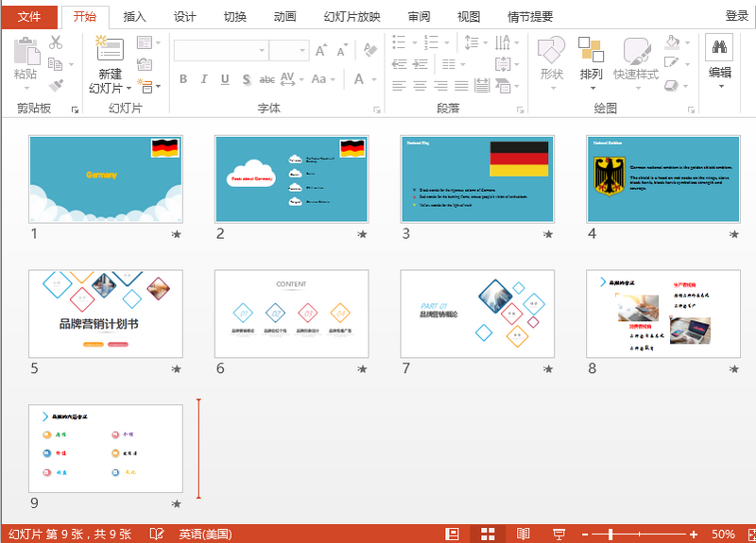The width and height of the screenshot is (756, 543).
Task: Align text right
Action: tap(440, 86)
